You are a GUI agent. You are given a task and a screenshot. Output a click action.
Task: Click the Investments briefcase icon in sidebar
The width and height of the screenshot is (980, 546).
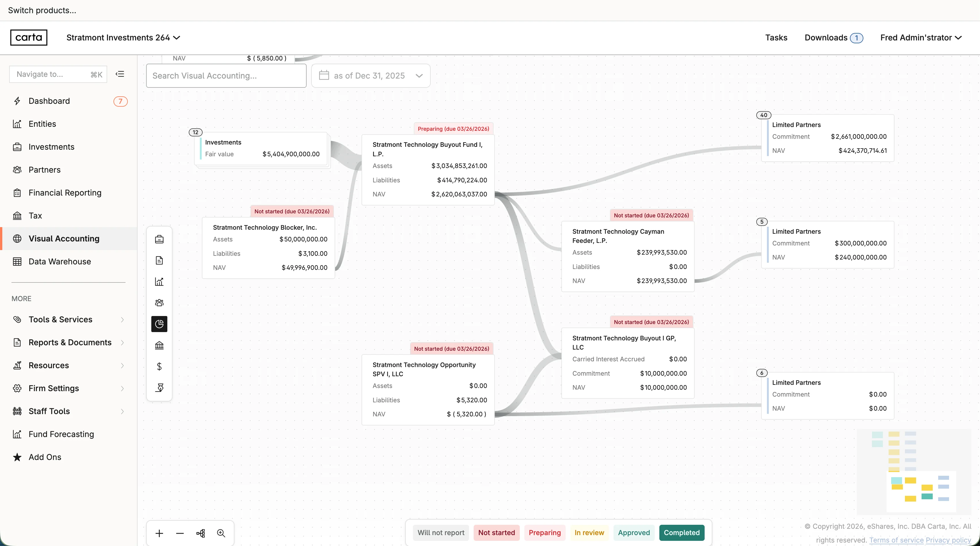click(17, 147)
